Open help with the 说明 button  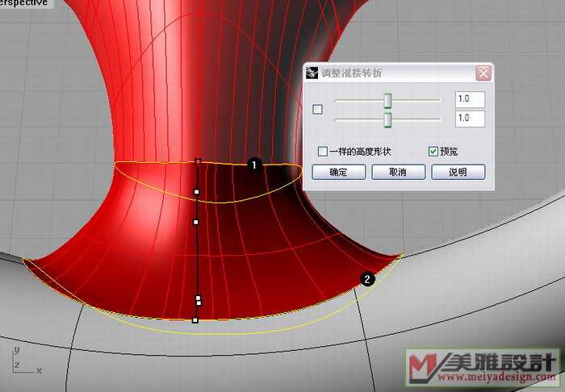coord(458,172)
